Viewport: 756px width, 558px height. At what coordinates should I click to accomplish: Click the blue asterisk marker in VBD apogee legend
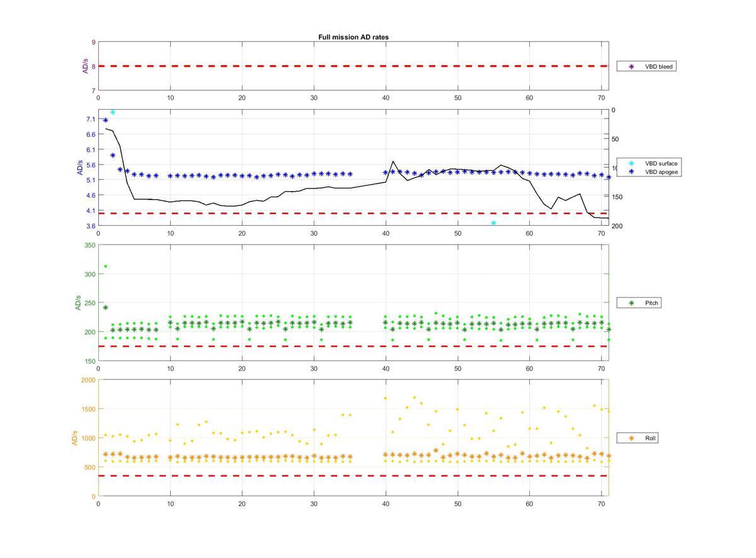click(x=631, y=171)
